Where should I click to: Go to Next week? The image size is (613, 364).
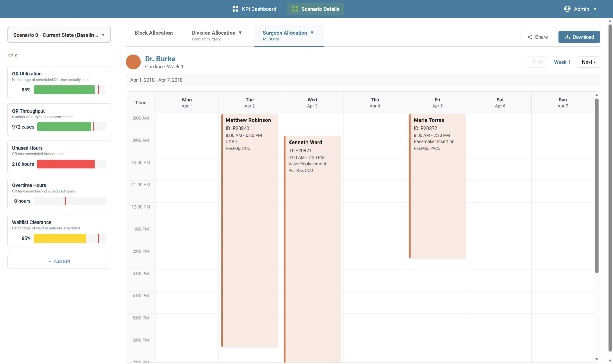coord(588,62)
